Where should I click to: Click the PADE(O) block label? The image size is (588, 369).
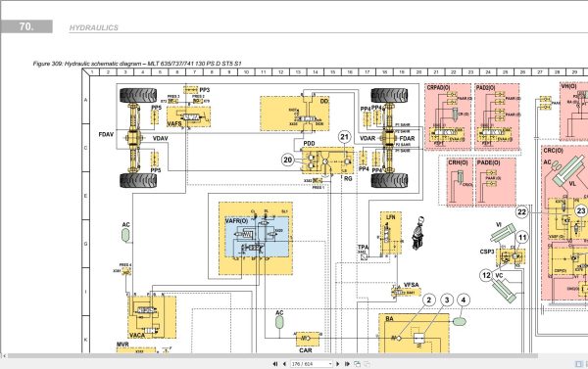pyautogui.click(x=488, y=162)
